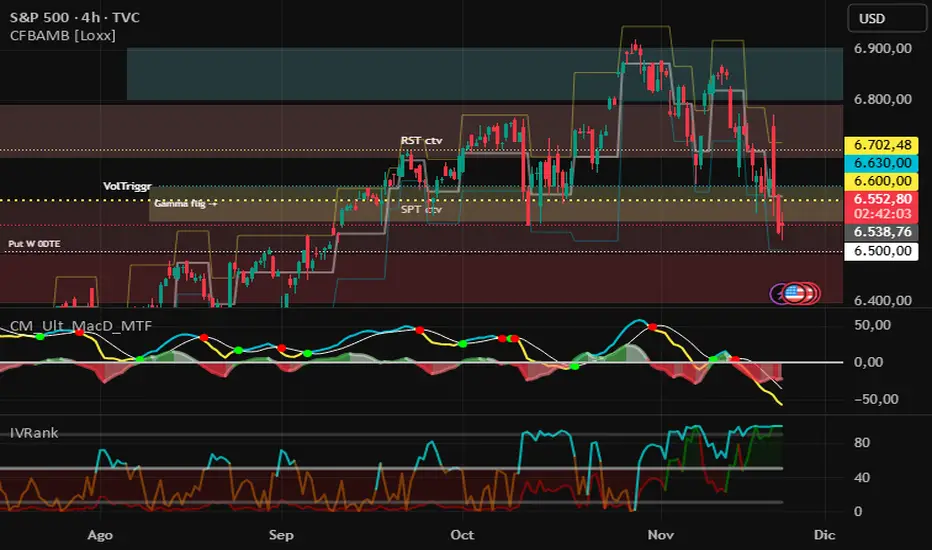Select the IVRank indicator label

(34, 433)
